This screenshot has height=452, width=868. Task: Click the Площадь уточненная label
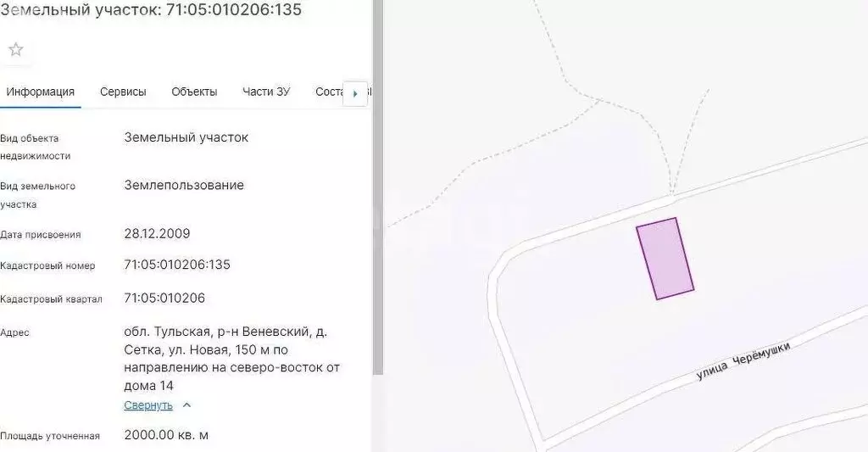(x=50, y=436)
